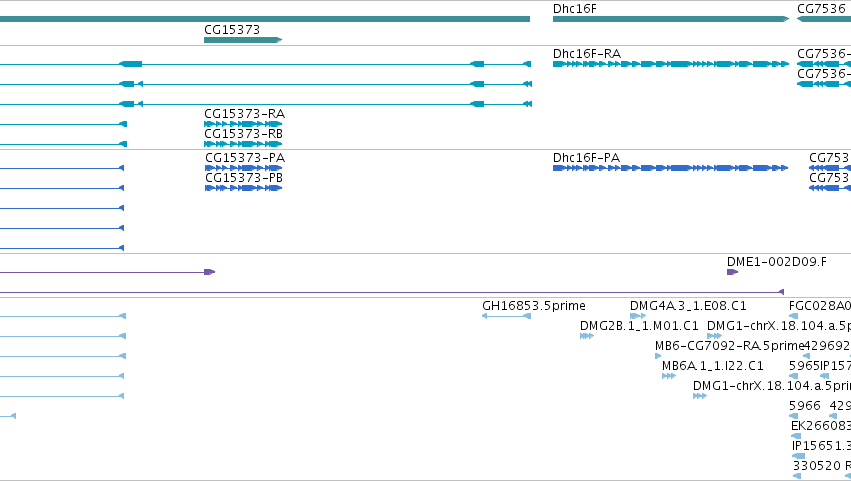
Task: Click the Dhc16F gene label
Action: pyautogui.click(x=574, y=9)
